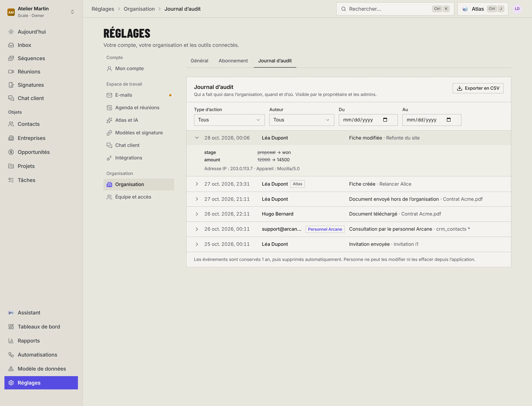Click the Exporter en CSV button
The image size is (532, 406).
point(478,88)
